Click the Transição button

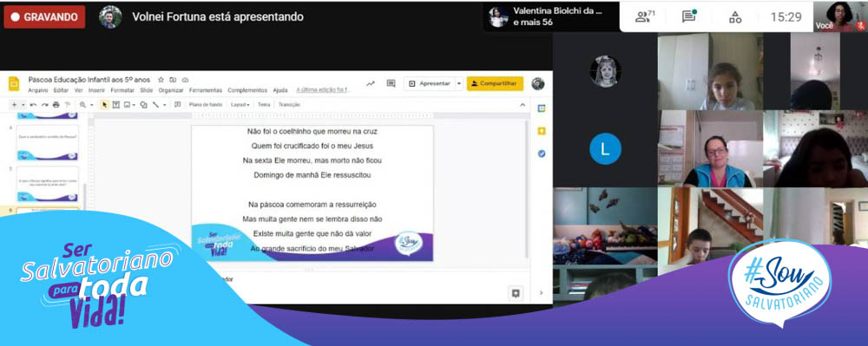click(289, 104)
